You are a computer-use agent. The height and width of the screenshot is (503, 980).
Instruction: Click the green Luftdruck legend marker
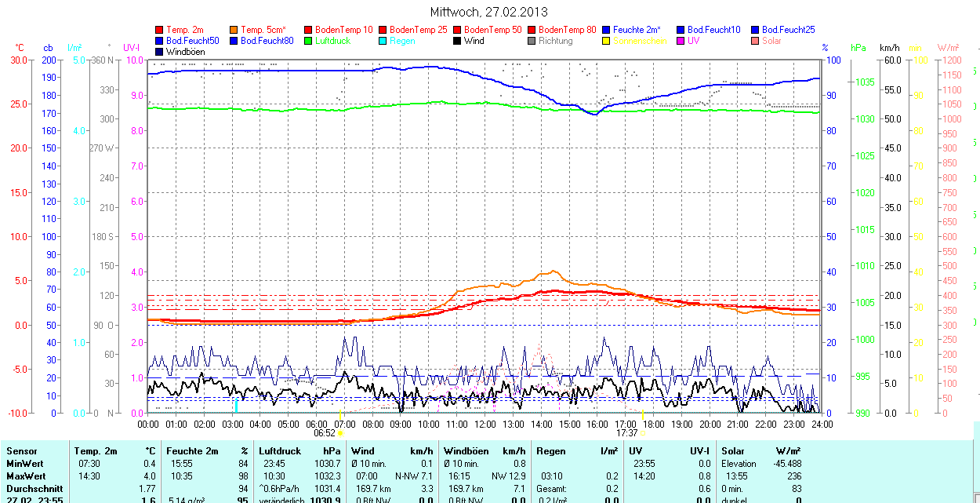[x=308, y=41]
